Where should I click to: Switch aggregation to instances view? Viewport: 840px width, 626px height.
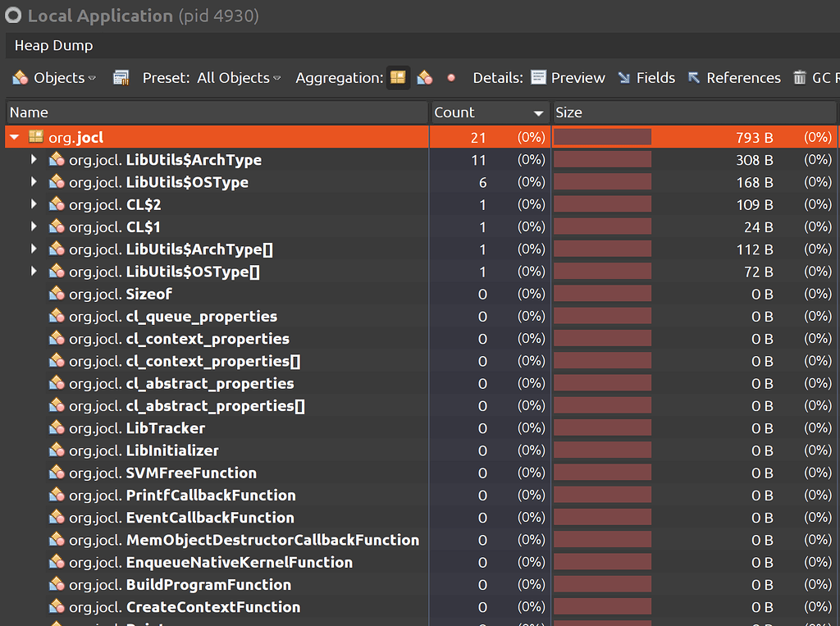click(450, 77)
